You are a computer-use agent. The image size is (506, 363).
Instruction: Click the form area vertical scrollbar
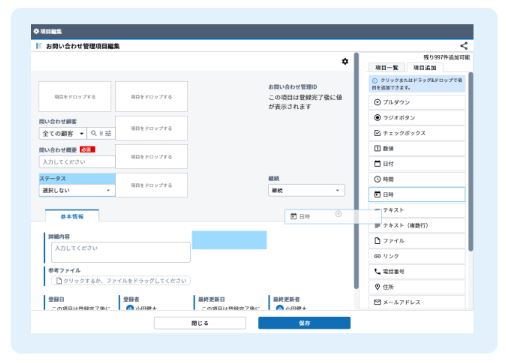point(356,171)
